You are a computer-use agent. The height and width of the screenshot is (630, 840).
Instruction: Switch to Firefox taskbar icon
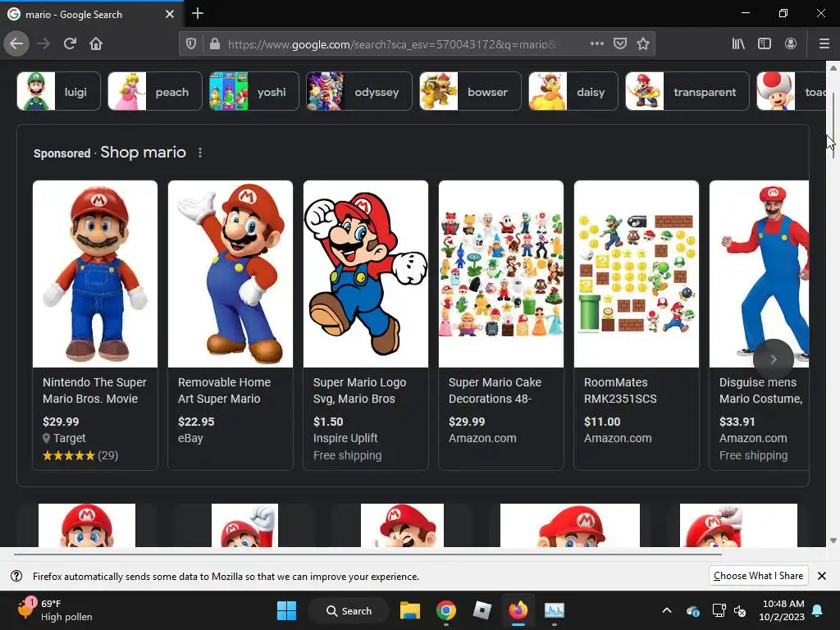point(518,610)
